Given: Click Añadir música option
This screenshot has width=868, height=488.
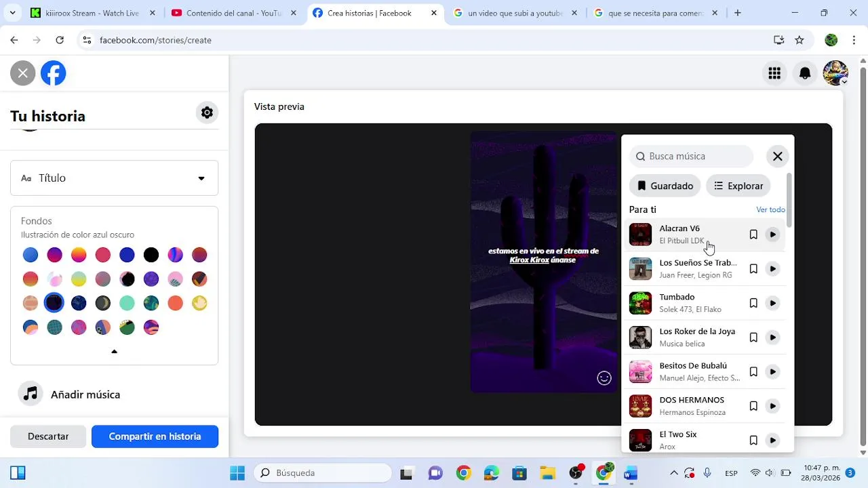Looking at the screenshot, I should click(x=114, y=394).
